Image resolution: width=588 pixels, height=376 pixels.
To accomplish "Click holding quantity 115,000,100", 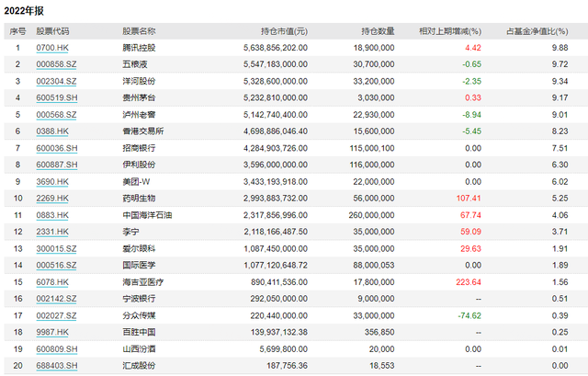I will 372,148.
